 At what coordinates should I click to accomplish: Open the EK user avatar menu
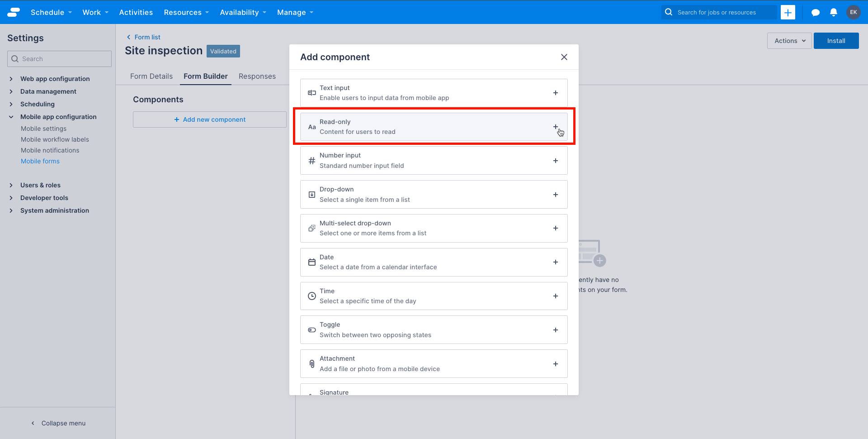pyautogui.click(x=854, y=12)
